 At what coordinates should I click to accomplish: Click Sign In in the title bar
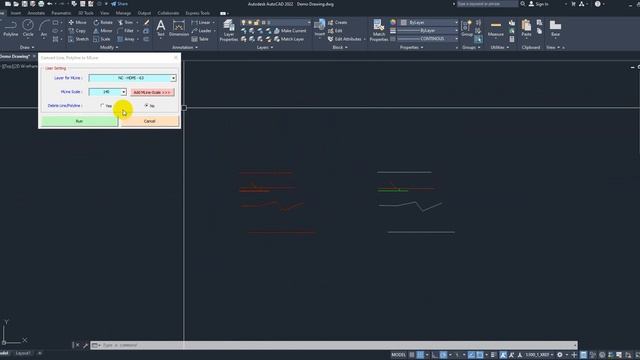pyautogui.click(x=539, y=4)
